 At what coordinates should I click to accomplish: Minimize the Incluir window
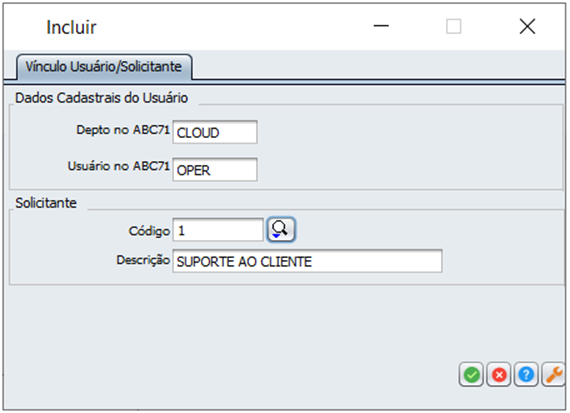click(x=381, y=26)
